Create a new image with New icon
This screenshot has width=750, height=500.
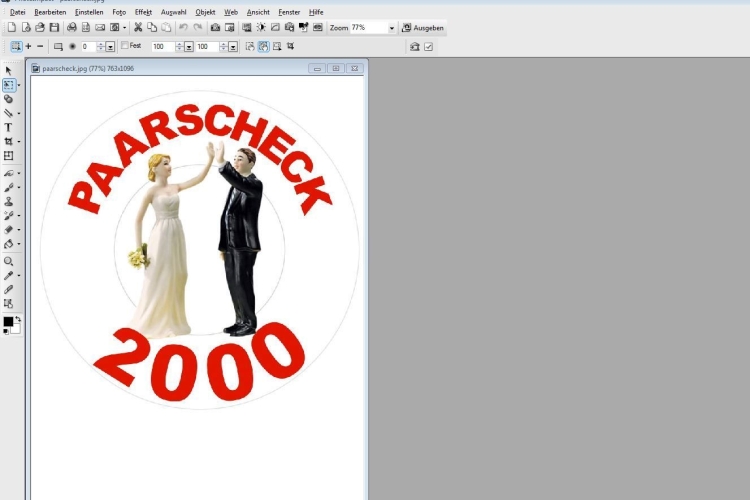(x=11, y=27)
